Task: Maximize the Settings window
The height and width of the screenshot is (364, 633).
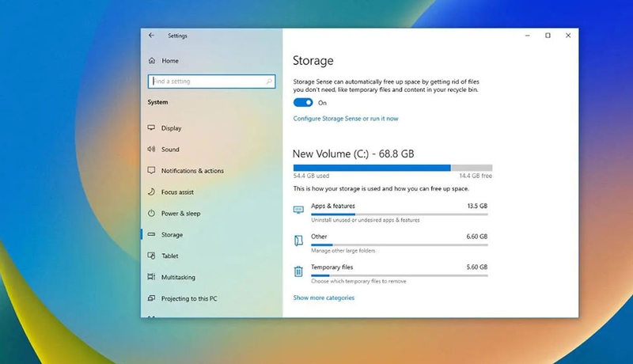Action: 548,36
